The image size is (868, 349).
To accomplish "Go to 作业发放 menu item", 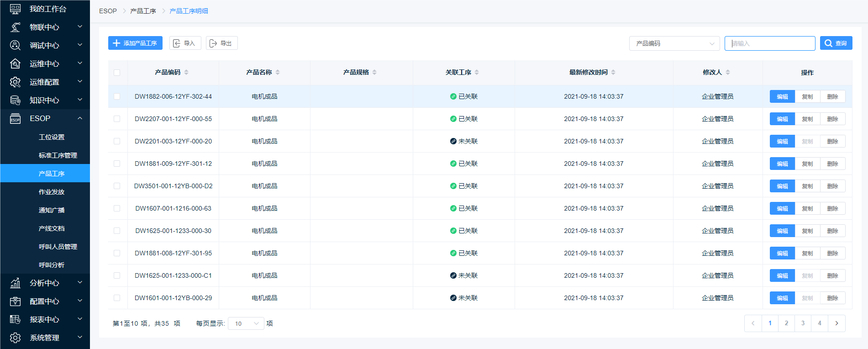I will [x=52, y=192].
